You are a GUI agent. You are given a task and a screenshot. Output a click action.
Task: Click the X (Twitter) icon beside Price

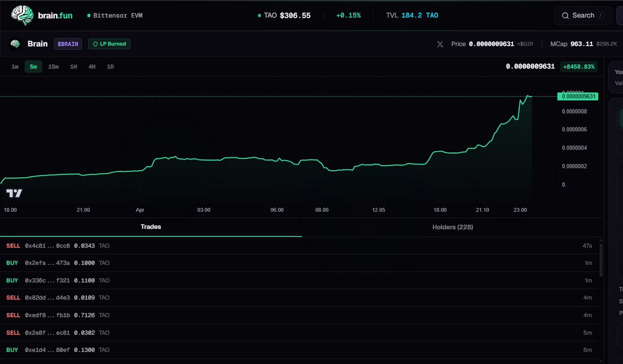[440, 44]
